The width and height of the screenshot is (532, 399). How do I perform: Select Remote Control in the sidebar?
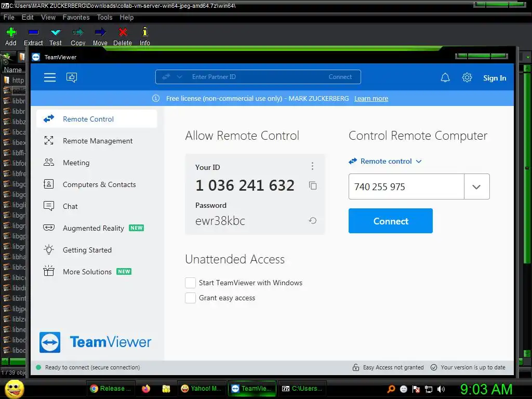[x=96, y=119]
